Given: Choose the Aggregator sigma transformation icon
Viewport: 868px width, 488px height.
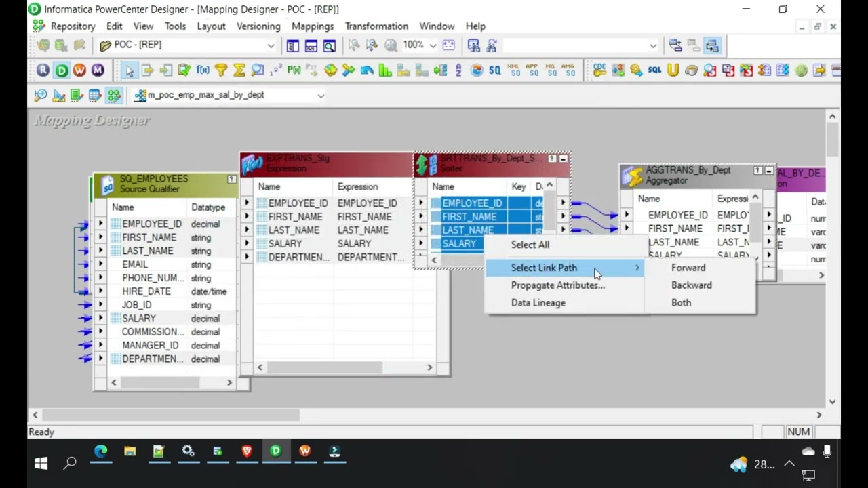Looking at the screenshot, I should (x=239, y=70).
